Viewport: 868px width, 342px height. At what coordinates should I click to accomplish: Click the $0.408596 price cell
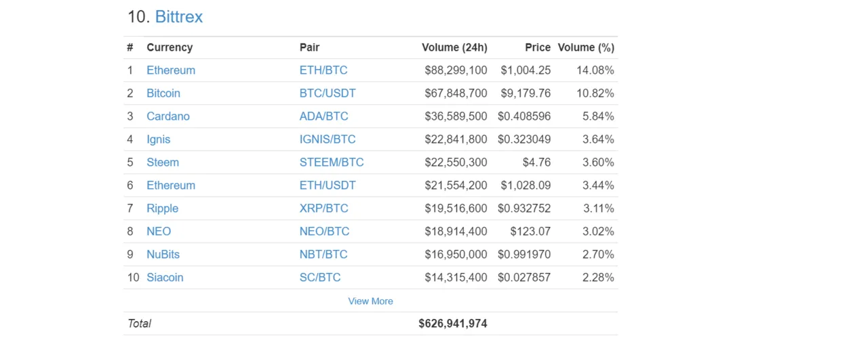[x=524, y=116]
